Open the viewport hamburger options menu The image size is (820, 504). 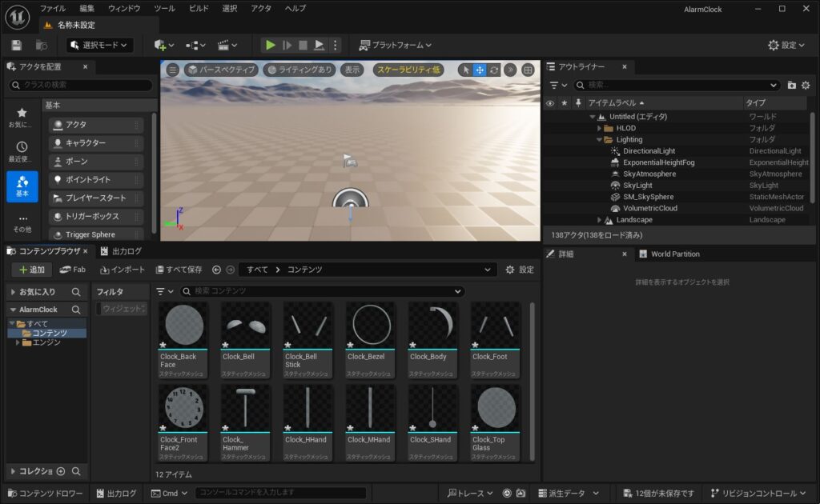172,70
